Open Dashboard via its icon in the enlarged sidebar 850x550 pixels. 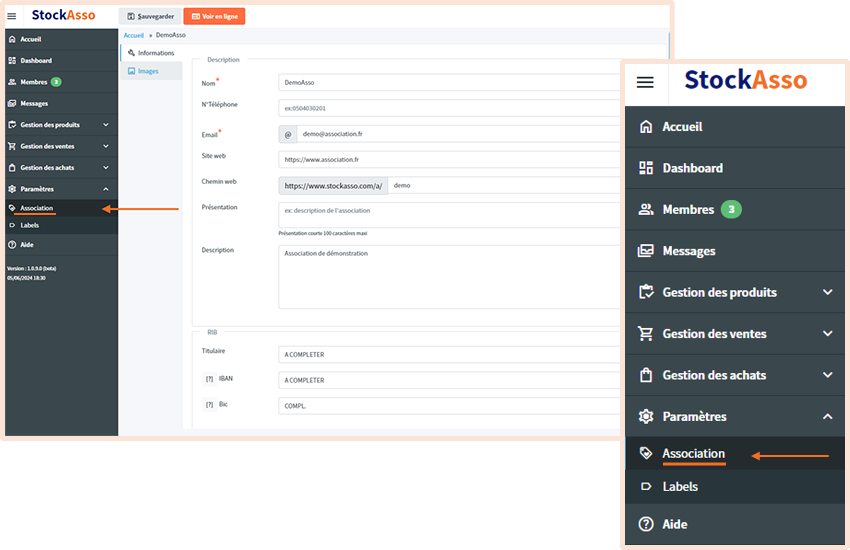tap(646, 168)
